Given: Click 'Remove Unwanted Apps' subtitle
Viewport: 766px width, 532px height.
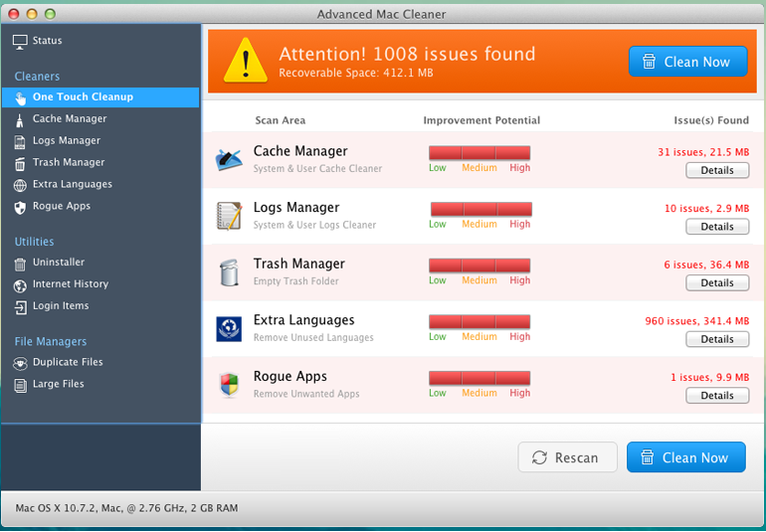Looking at the screenshot, I should (306, 394).
